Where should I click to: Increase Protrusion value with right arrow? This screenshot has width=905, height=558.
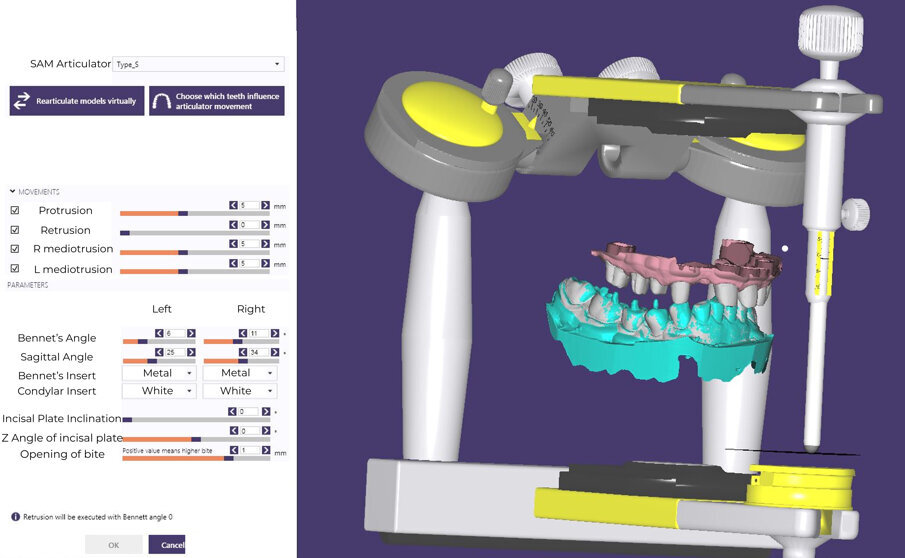tap(265, 205)
